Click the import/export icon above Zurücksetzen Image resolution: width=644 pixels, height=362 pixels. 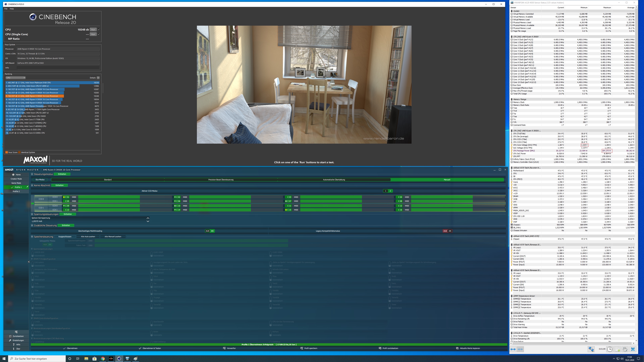[x=16, y=332]
